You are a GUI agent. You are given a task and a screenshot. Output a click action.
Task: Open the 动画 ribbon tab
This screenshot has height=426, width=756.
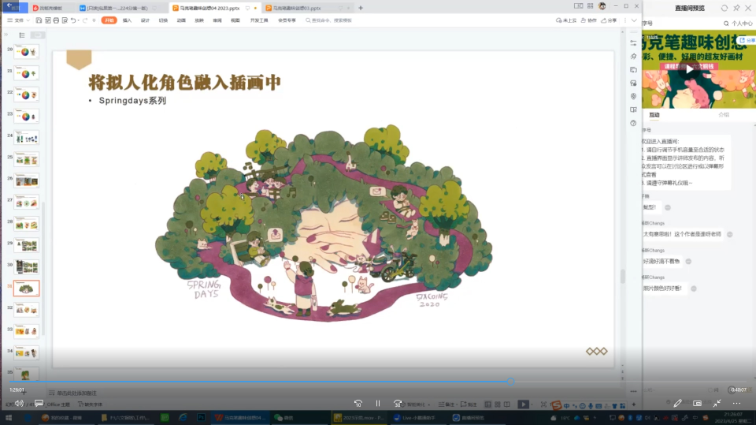click(x=181, y=20)
